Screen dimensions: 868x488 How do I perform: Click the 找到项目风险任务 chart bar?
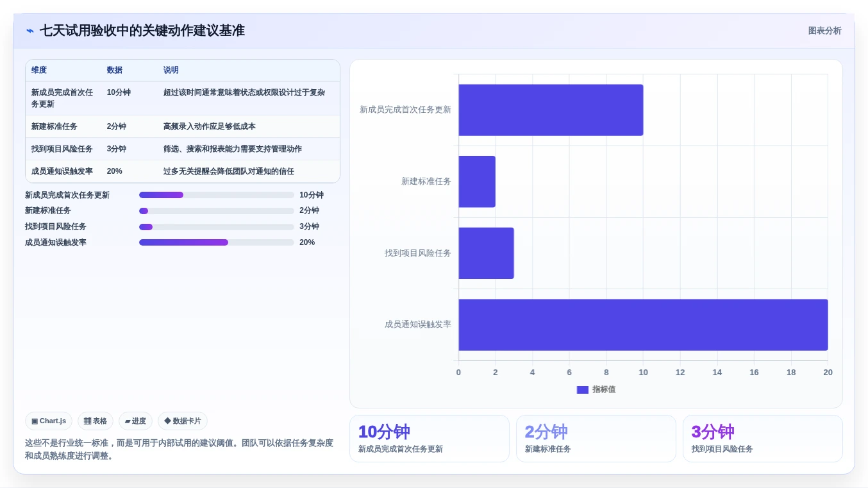tap(486, 253)
